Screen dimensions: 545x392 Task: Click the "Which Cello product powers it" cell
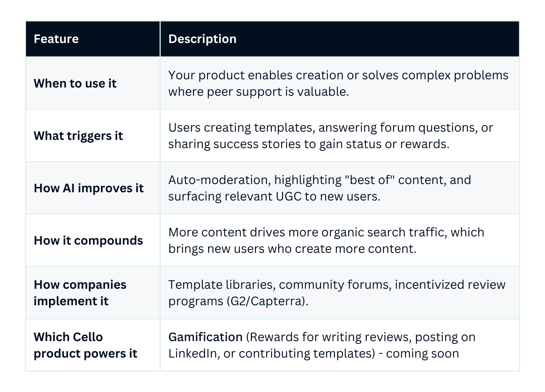click(85, 345)
